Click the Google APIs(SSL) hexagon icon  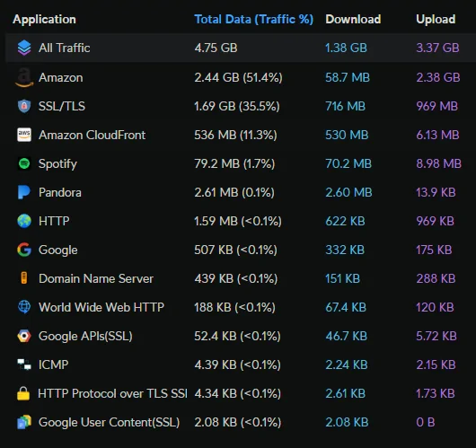tap(24, 336)
